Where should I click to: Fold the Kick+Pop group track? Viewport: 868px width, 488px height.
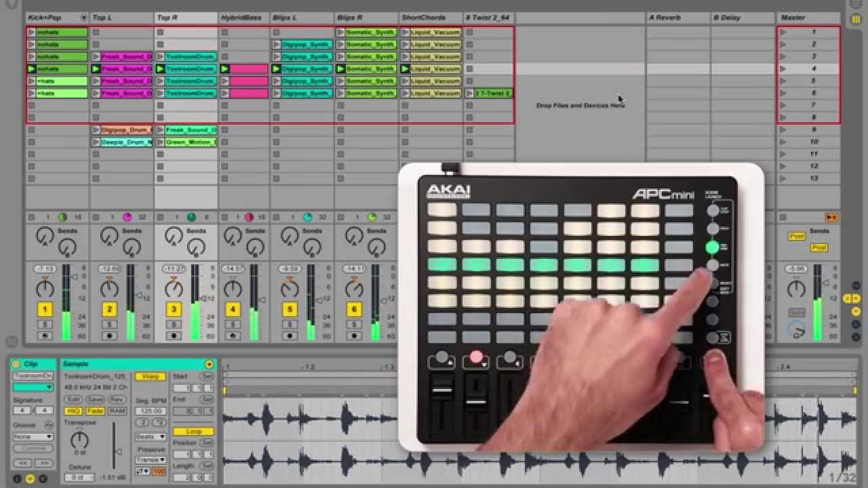tap(83, 18)
